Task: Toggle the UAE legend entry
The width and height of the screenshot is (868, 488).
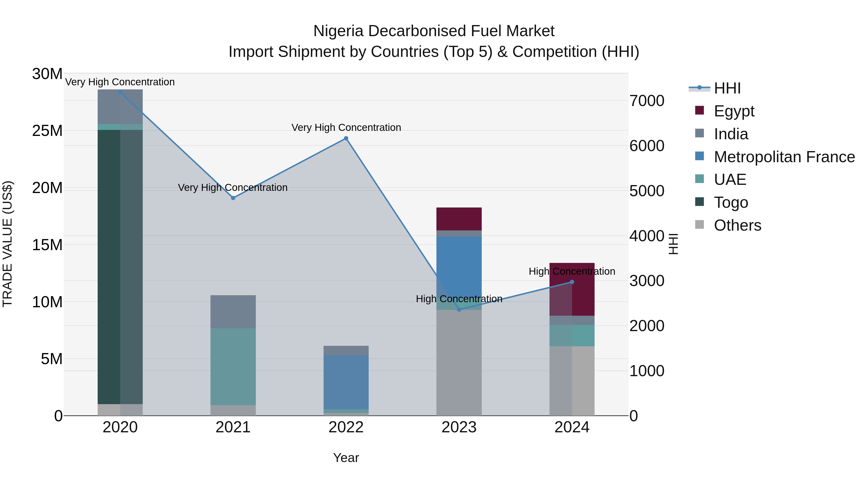Action: click(720, 179)
